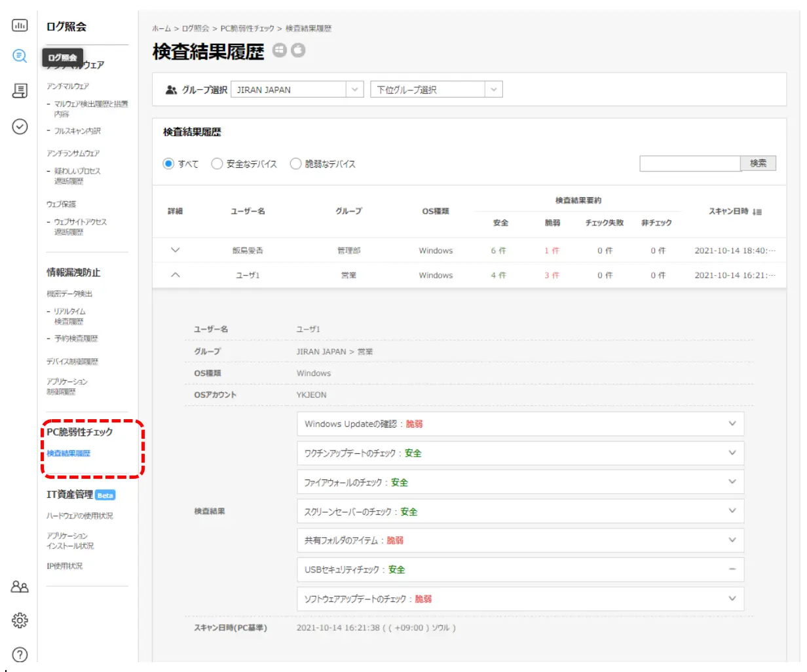Screen dimensions: 807x672
Task: Select the 安全なデバイス radio button
Action: [x=217, y=164]
